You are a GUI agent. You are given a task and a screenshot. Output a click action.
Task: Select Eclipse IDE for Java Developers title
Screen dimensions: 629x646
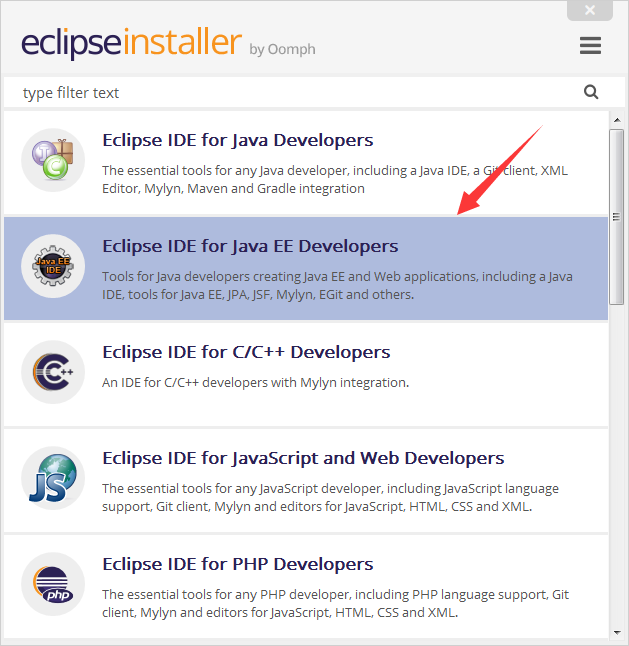pos(238,140)
